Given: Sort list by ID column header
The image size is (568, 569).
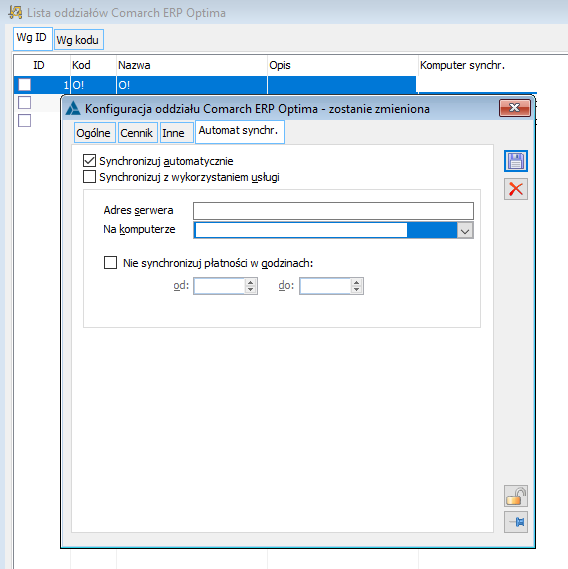Looking at the screenshot, I should (x=42, y=65).
